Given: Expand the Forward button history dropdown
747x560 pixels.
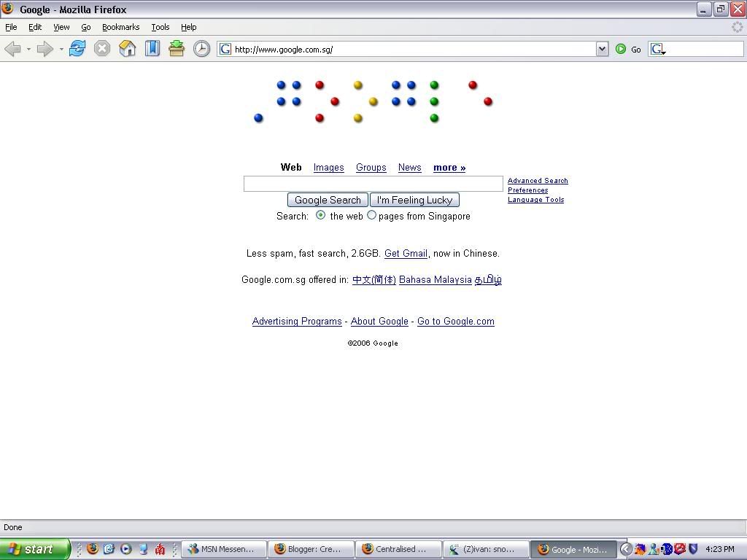Looking at the screenshot, I should (61, 49).
